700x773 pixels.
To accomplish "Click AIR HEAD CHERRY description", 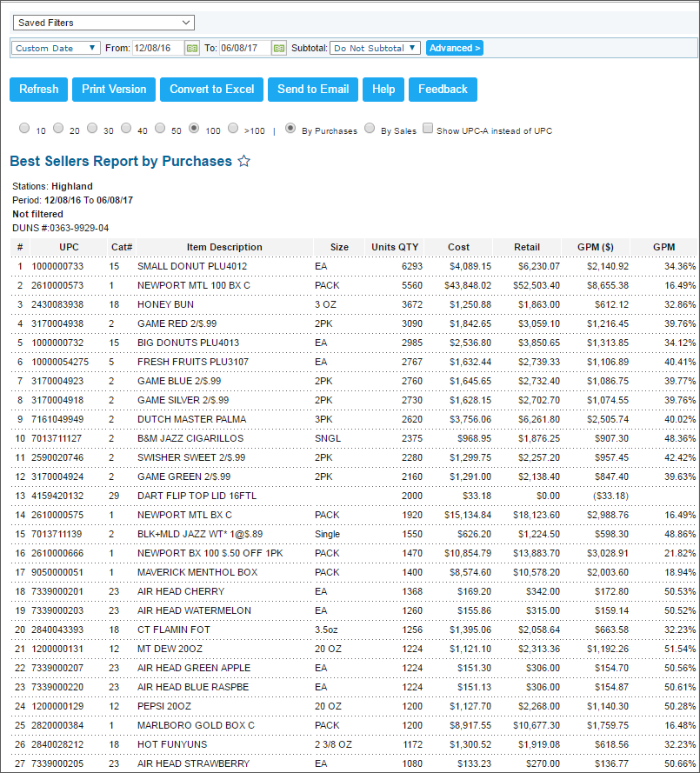I will click(x=181, y=591).
